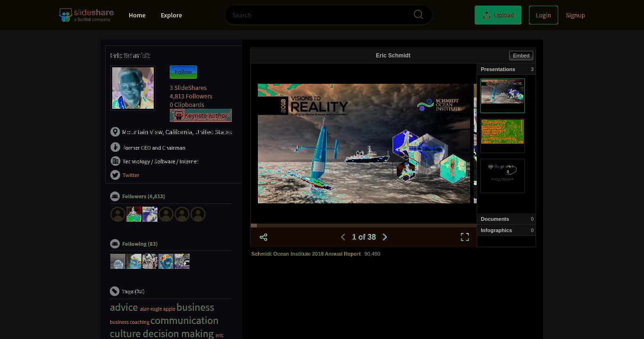The image size is (644, 339).
Task: Open the Twitter profile link
Action: [131, 175]
